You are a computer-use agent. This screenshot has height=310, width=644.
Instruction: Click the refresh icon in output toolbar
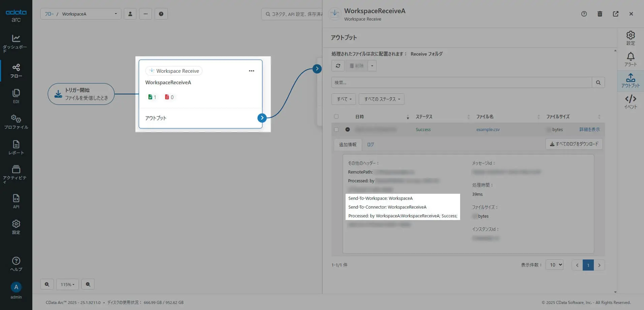pyautogui.click(x=338, y=66)
